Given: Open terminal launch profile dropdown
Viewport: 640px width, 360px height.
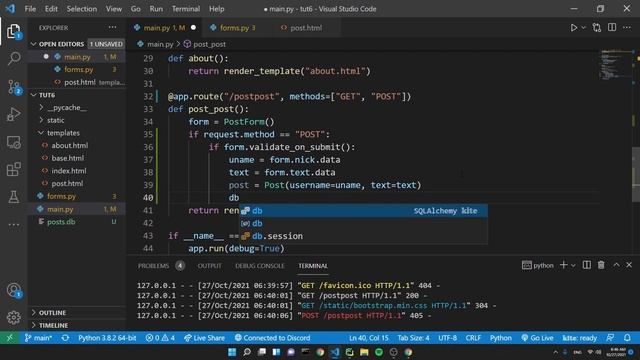Looking at the screenshot, I should (573, 265).
